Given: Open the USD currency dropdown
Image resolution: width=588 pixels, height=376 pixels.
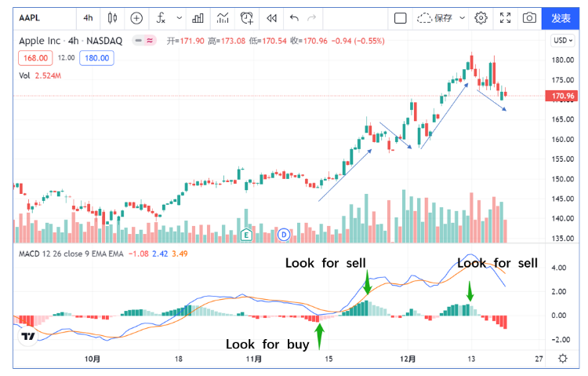Looking at the screenshot, I should [562, 40].
